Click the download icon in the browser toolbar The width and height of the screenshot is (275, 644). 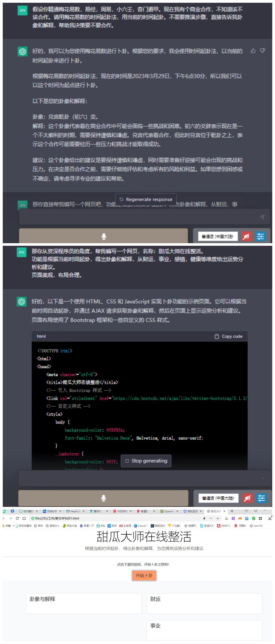point(270,518)
